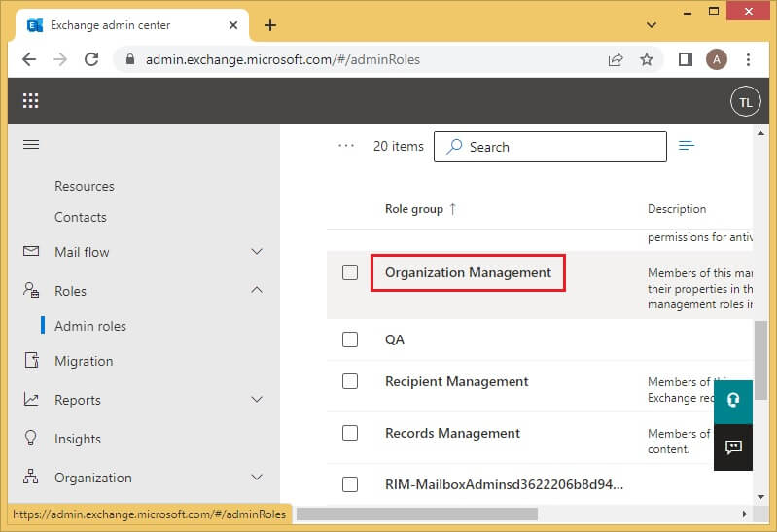Open Insights in the sidebar
777x532 pixels.
[x=78, y=439]
